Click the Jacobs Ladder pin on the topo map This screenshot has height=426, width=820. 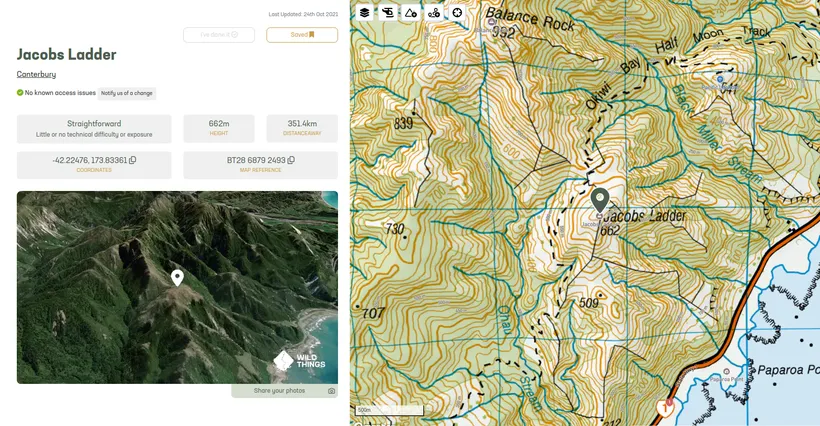click(600, 201)
